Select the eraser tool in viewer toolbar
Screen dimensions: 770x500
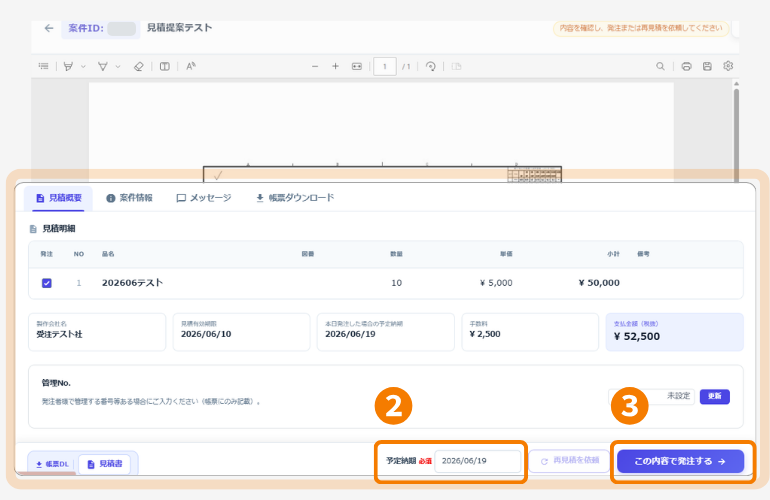point(138,66)
